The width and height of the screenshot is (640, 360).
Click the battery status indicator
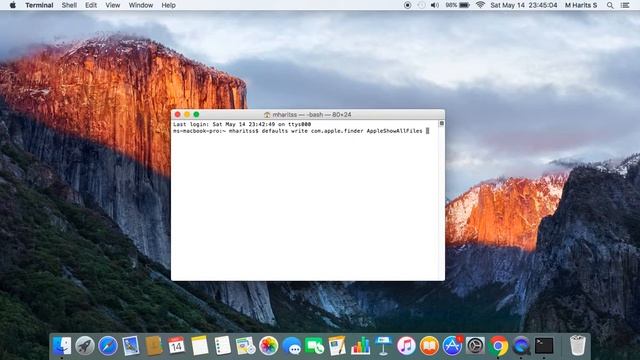[458, 5]
